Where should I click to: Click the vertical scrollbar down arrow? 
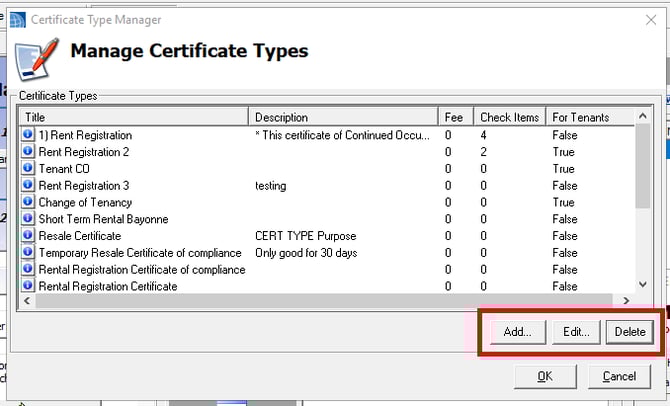pos(644,285)
